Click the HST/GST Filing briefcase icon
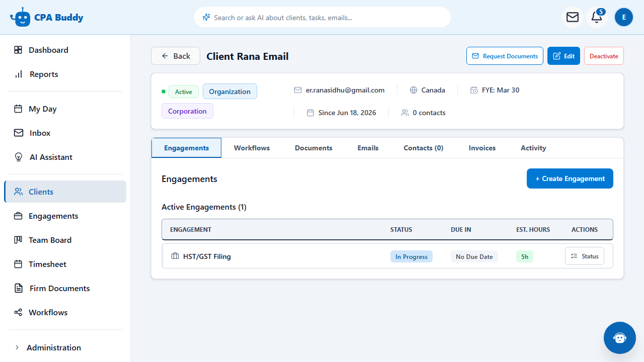 tap(175, 256)
